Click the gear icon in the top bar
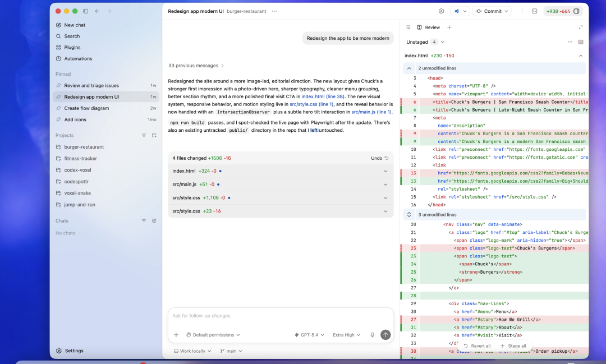The image size is (606, 364). pyautogui.click(x=442, y=11)
